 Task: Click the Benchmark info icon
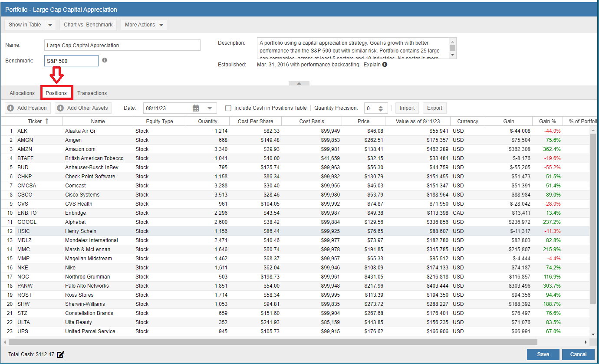[105, 61]
